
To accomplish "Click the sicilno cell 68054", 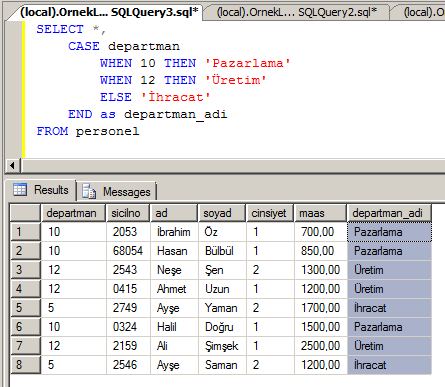I will [x=129, y=251].
